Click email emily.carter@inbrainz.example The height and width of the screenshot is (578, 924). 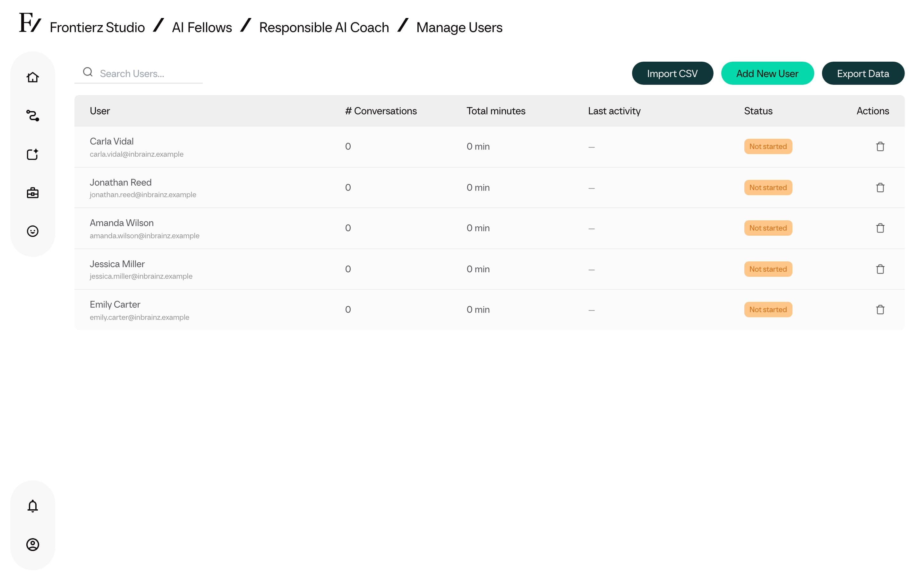[x=139, y=317]
